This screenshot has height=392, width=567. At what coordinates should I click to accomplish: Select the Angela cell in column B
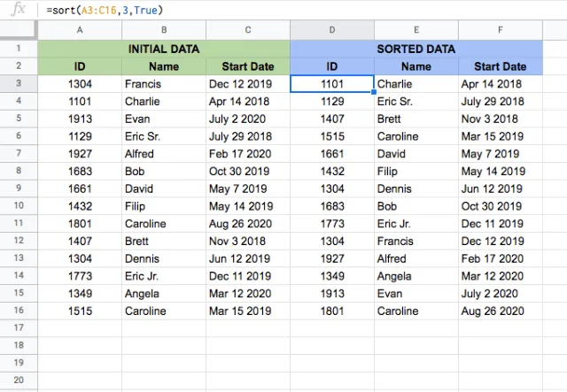click(x=164, y=294)
